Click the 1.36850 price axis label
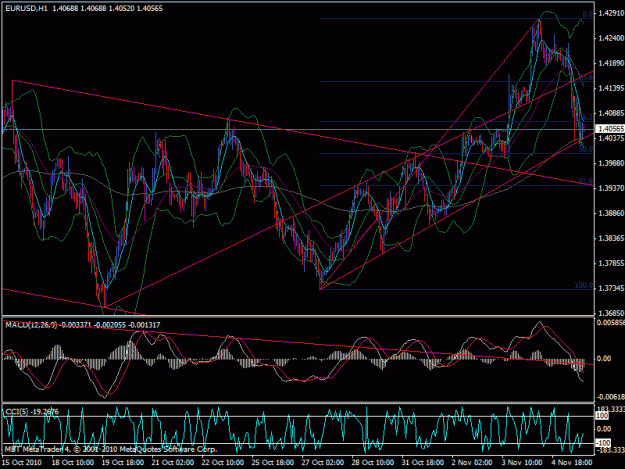625x469 pixels. click(x=611, y=313)
